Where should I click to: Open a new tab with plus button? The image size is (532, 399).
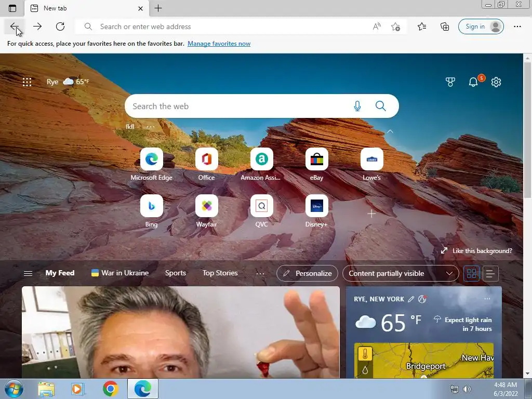tap(158, 8)
